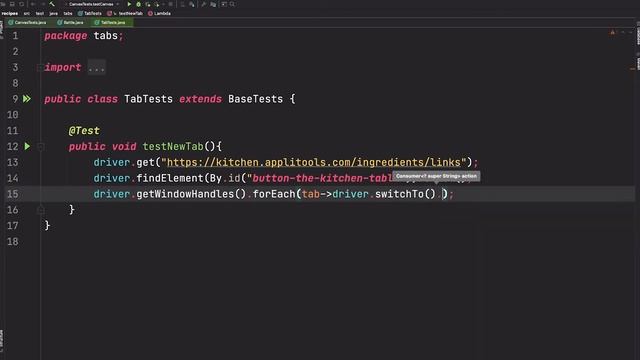Synchronize files using the reload icon
The height and width of the screenshot is (360, 640).
tap(21, 4)
